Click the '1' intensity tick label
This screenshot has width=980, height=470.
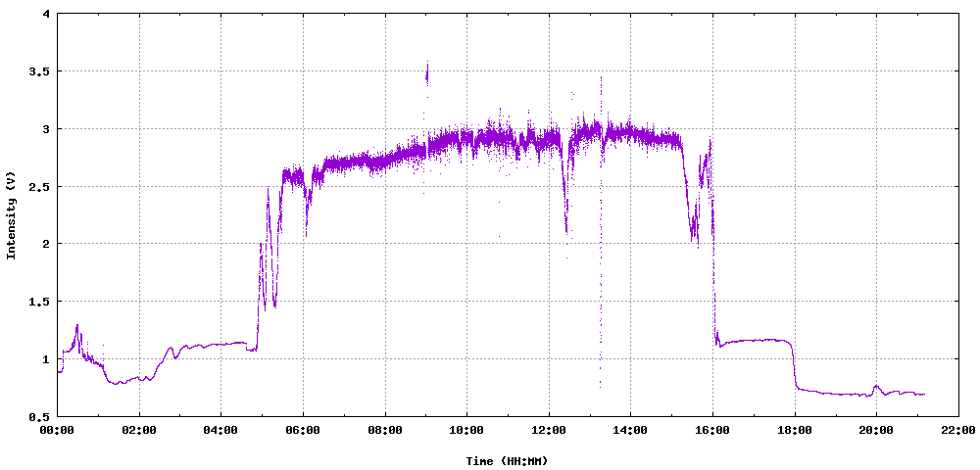click(47, 359)
